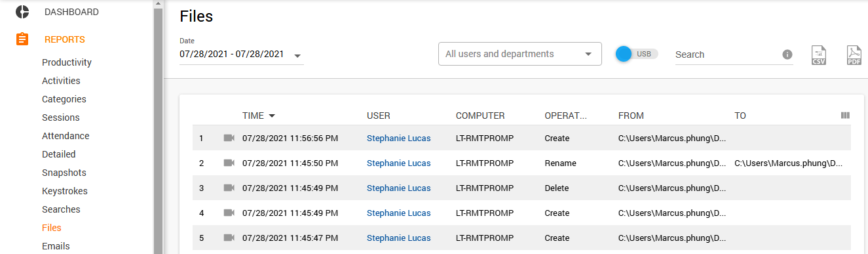Image resolution: width=868 pixels, height=254 pixels.
Task: Play video for the 11:56:56 PM row
Action: tap(229, 138)
